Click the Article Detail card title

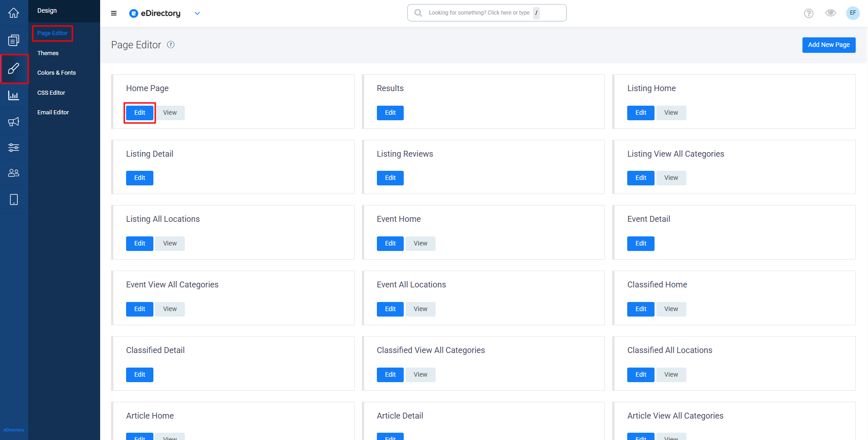400,416
